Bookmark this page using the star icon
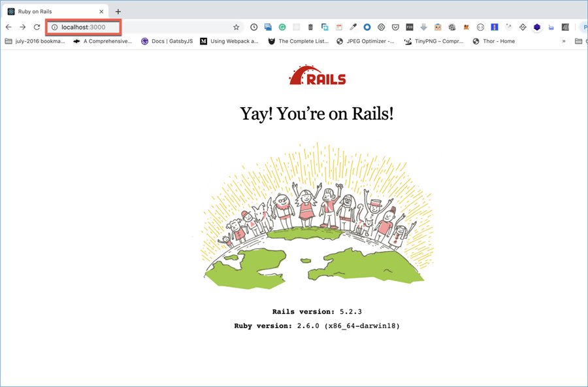The height and width of the screenshot is (387, 588). click(x=236, y=27)
